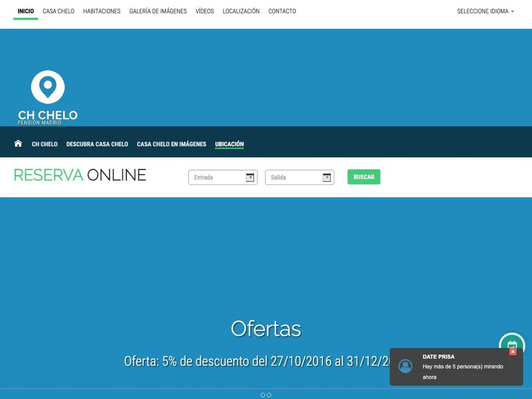The image size is (532, 399).
Task: Open the Contacto menu item
Action: tap(282, 11)
